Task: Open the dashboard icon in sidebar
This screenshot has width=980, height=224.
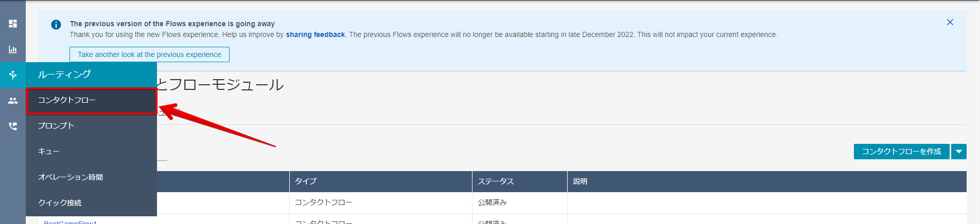Action: coord(13,24)
